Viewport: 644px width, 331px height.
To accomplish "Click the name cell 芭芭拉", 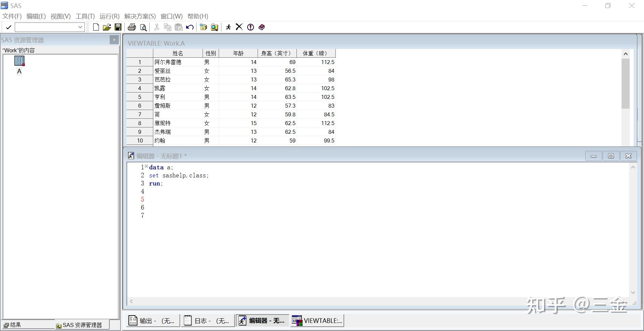I will 178,79.
